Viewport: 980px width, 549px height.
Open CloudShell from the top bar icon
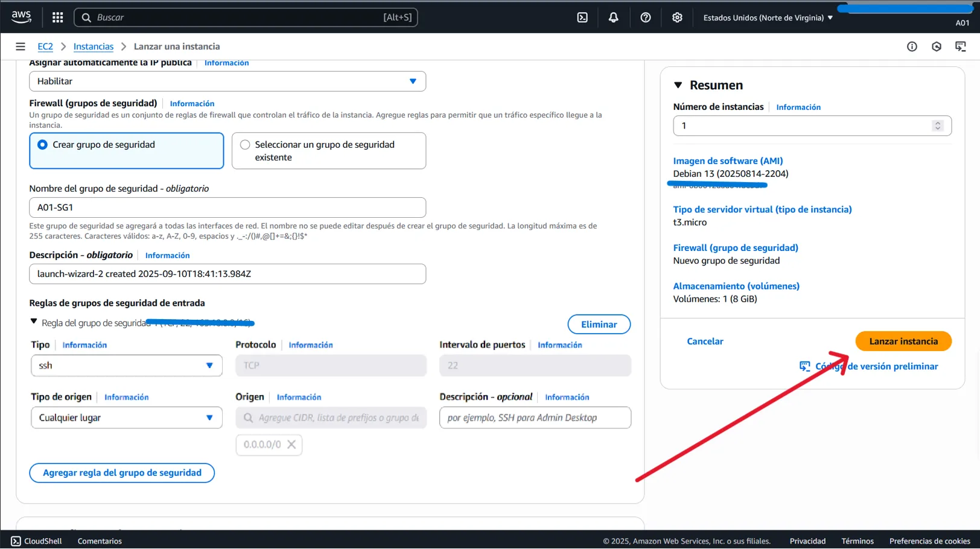point(582,17)
